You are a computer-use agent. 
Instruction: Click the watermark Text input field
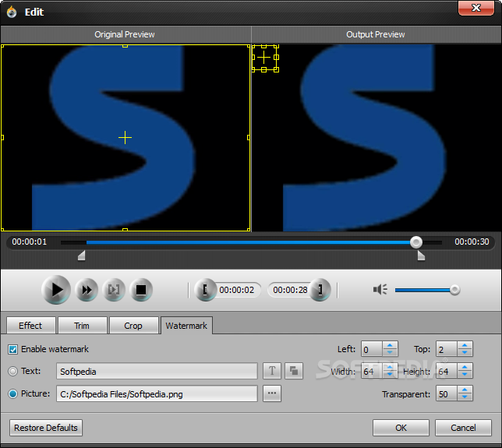point(157,371)
